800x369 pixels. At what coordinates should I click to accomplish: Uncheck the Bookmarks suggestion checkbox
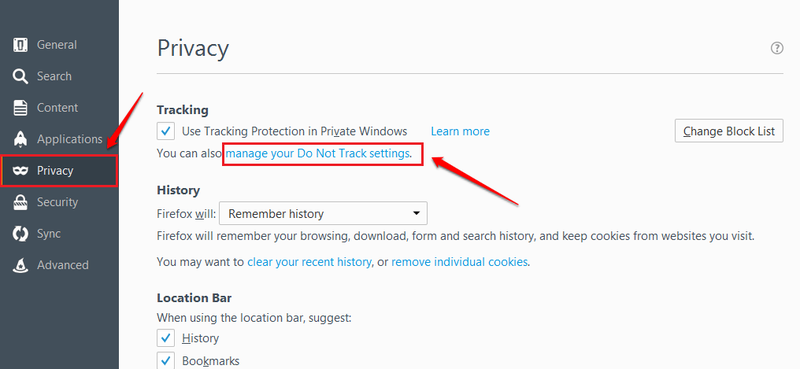point(166,361)
